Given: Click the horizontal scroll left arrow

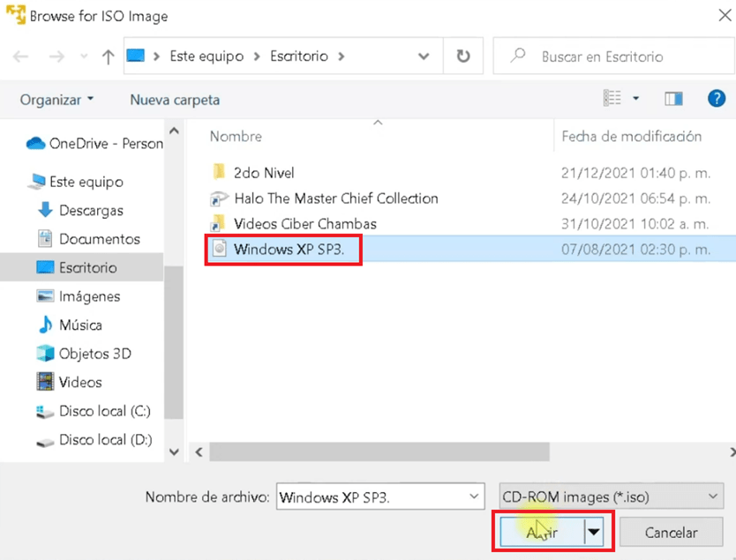Looking at the screenshot, I should (199, 452).
